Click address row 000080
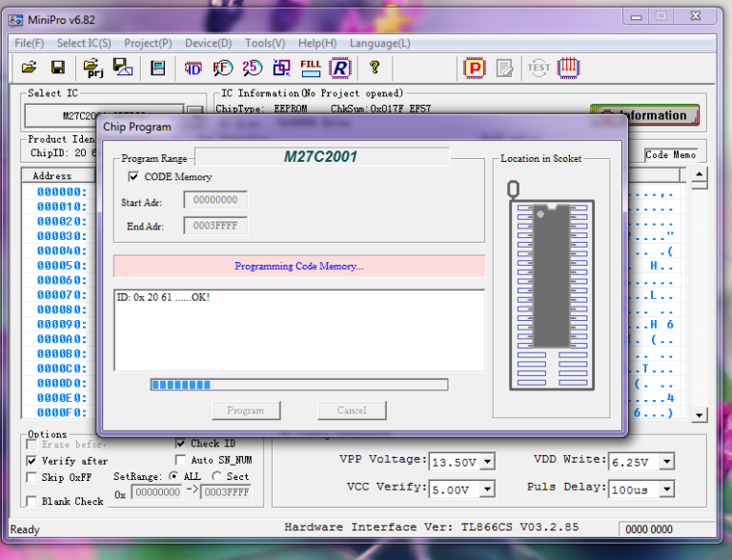The image size is (732, 560). (62, 310)
